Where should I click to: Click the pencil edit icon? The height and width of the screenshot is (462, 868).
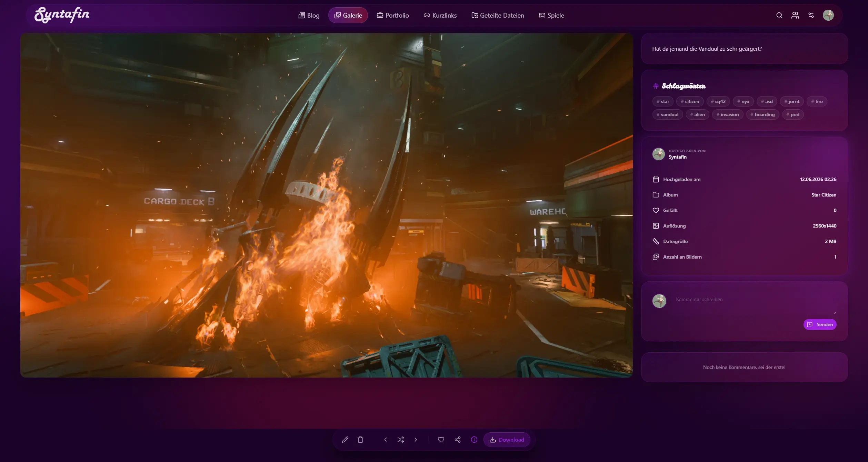click(345, 440)
